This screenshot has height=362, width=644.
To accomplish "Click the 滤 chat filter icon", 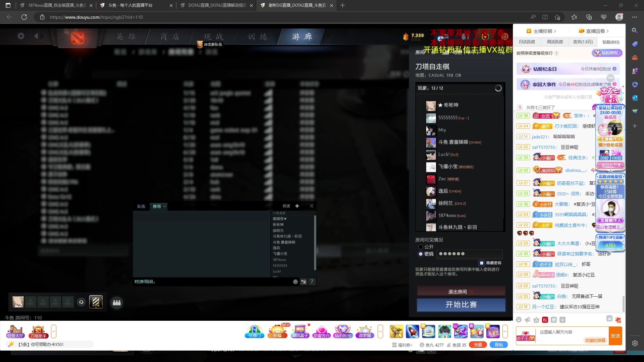I will (x=609, y=318).
